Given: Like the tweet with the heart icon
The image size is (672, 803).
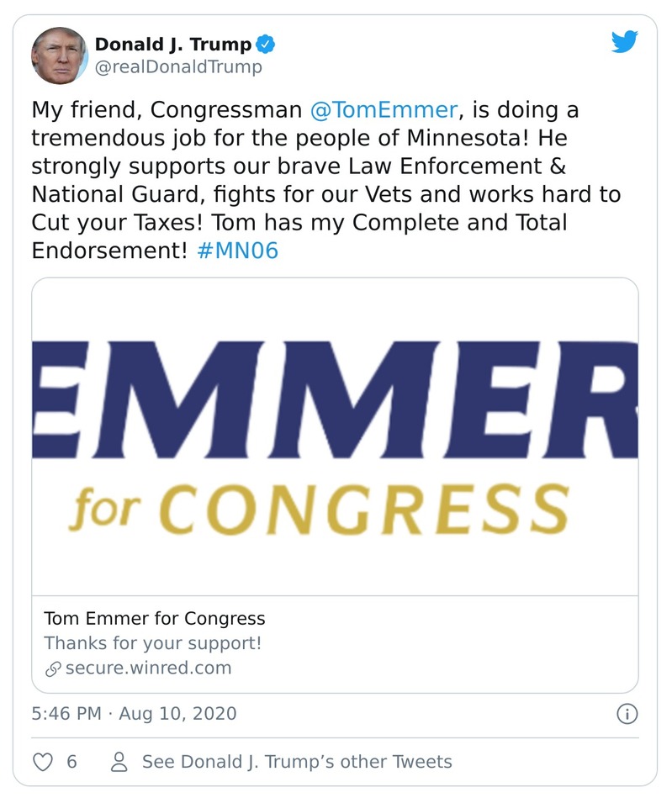Looking at the screenshot, I should pos(42,762).
